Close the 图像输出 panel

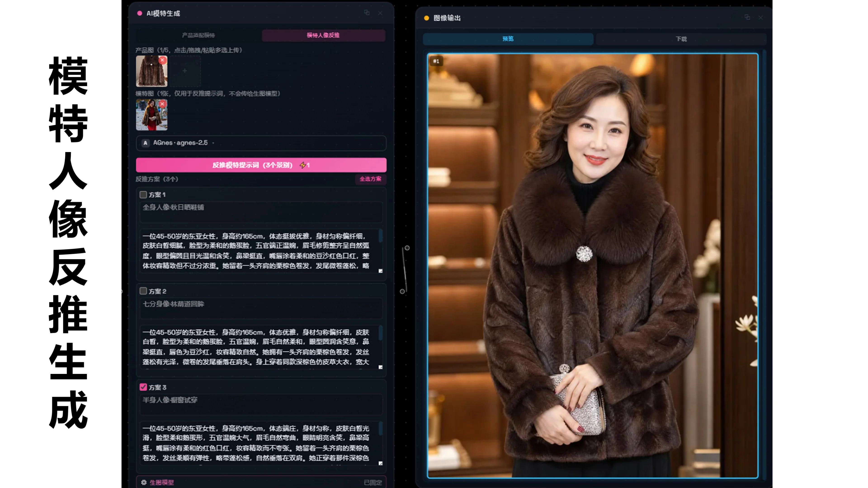(x=760, y=18)
